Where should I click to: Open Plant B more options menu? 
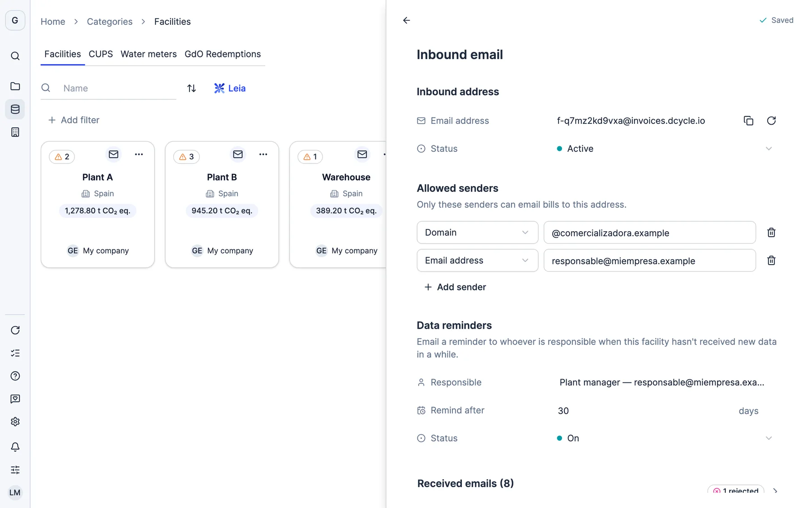(263, 154)
